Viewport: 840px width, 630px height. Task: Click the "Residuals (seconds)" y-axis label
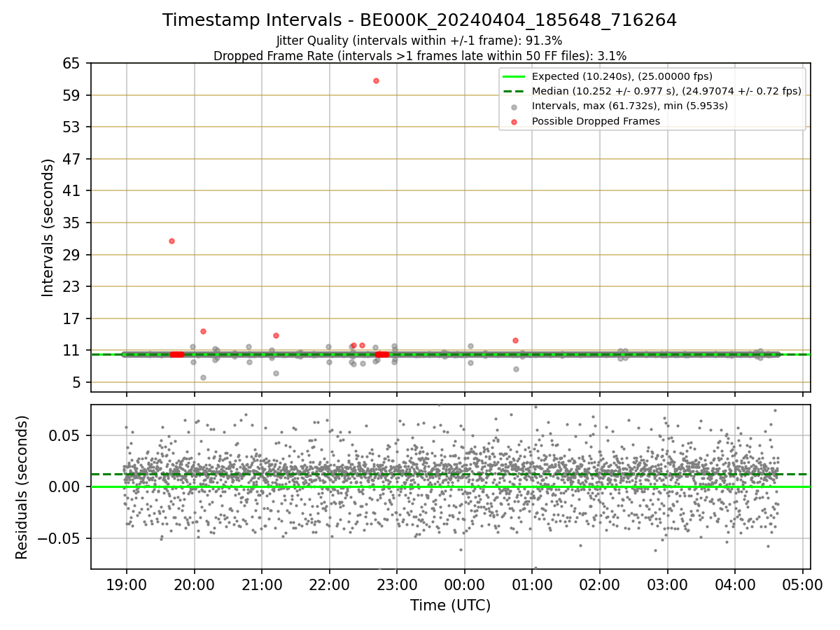click(x=22, y=487)
